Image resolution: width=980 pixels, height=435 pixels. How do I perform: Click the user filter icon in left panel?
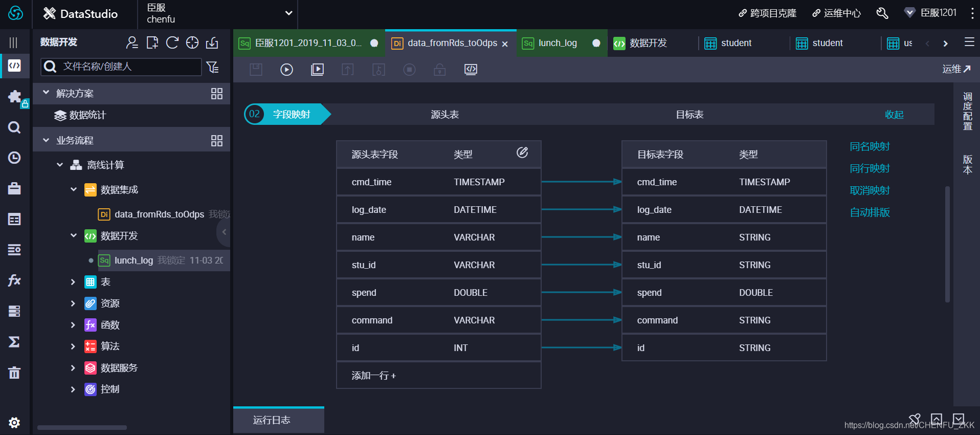(x=132, y=42)
